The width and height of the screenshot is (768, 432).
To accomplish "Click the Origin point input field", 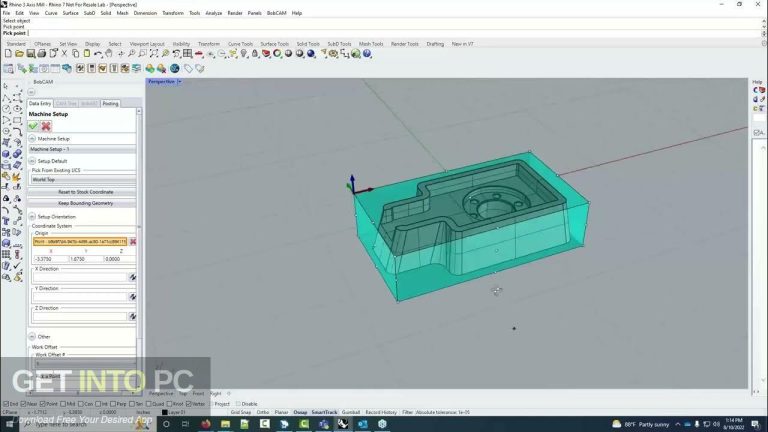I will pyautogui.click(x=79, y=241).
